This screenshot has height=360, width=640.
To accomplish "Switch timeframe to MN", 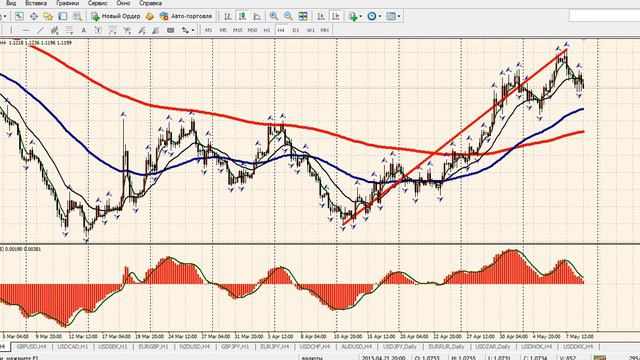I will 324,30.
